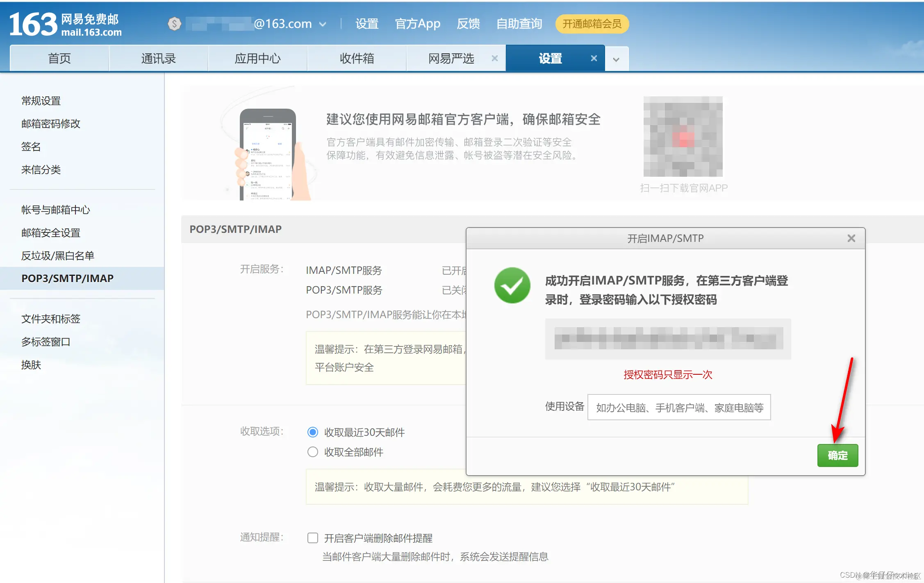
Task: Click the 开通邮箱会员 button
Action: coord(592,24)
